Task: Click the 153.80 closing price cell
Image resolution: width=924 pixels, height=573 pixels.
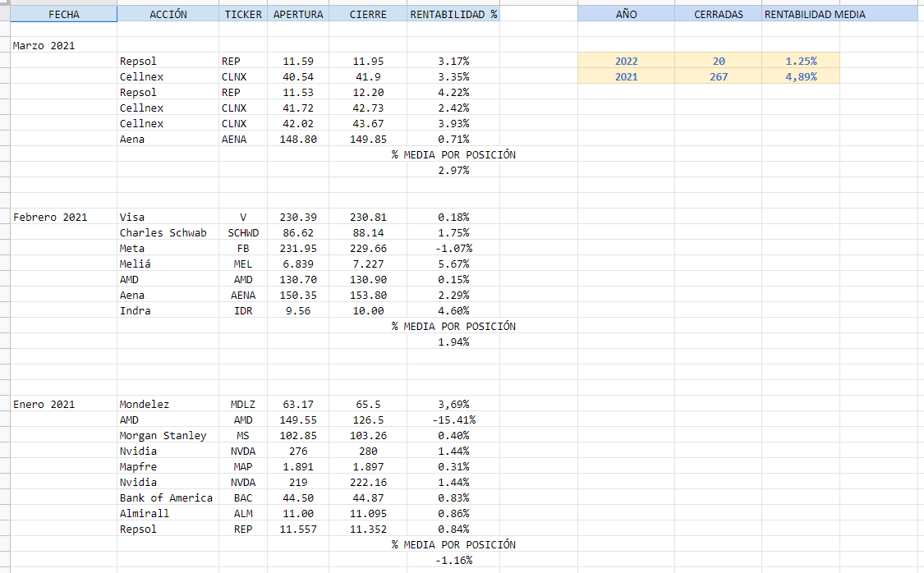Action: pos(368,295)
